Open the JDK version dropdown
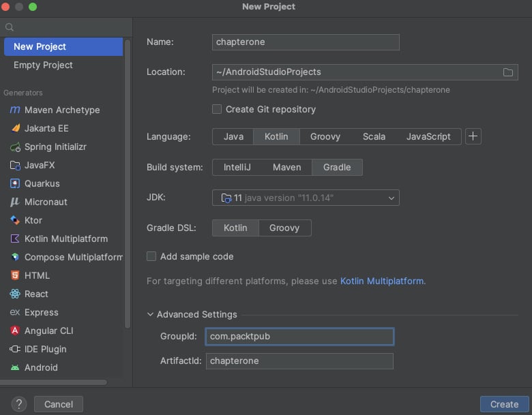The width and height of the screenshot is (532, 415). pyautogui.click(x=306, y=198)
